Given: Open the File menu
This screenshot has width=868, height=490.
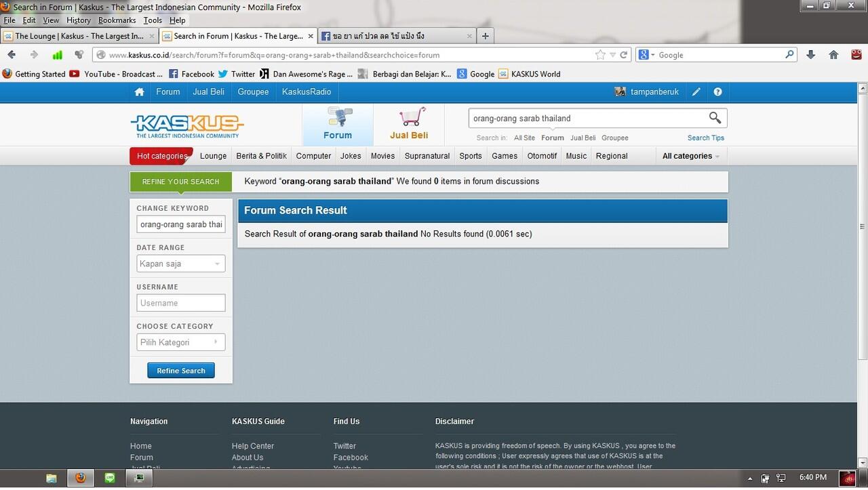Looking at the screenshot, I should pyautogui.click(x=9, y=20).
